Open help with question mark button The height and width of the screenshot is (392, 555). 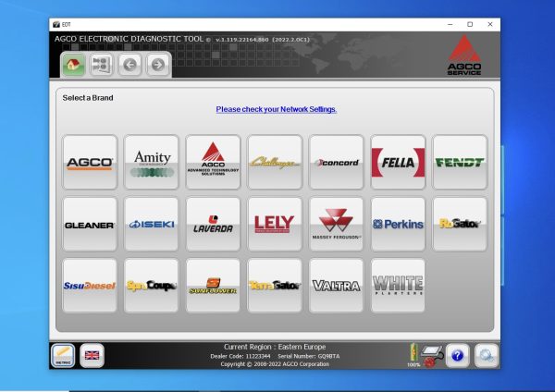[458, 355]
